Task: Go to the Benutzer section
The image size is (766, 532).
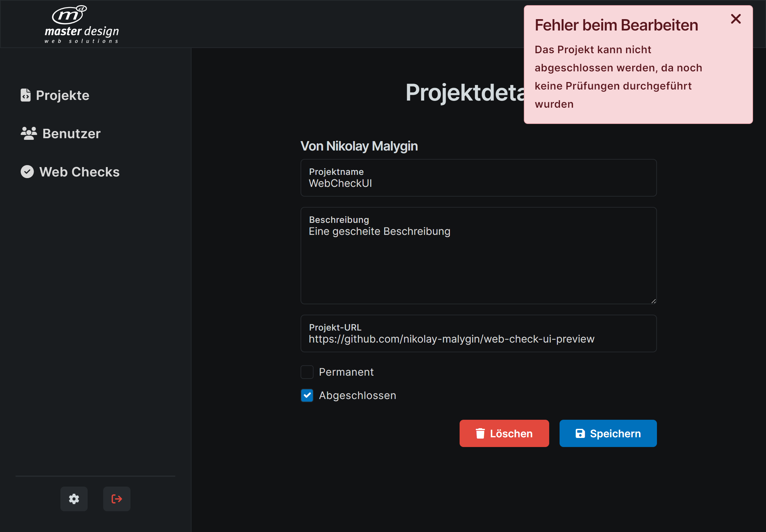Action: click(x=71, y=134)
